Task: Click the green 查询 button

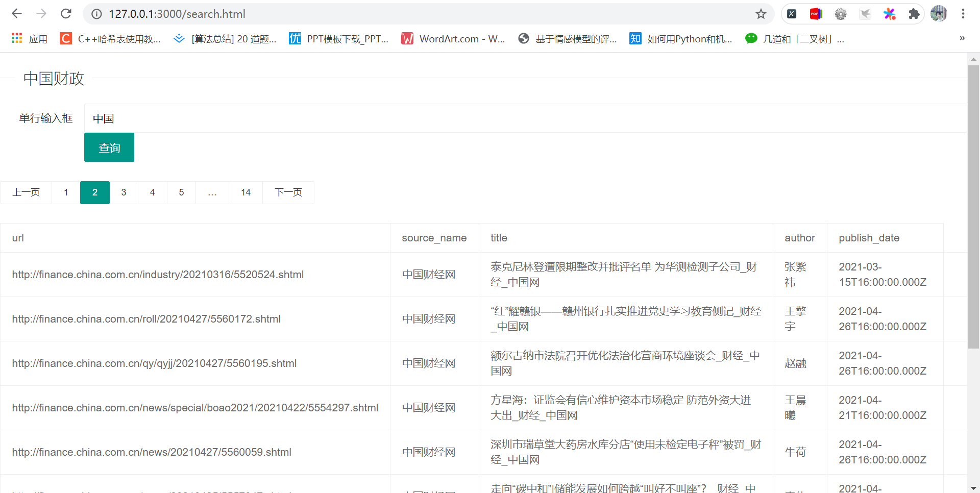Action: click(109, 147)
